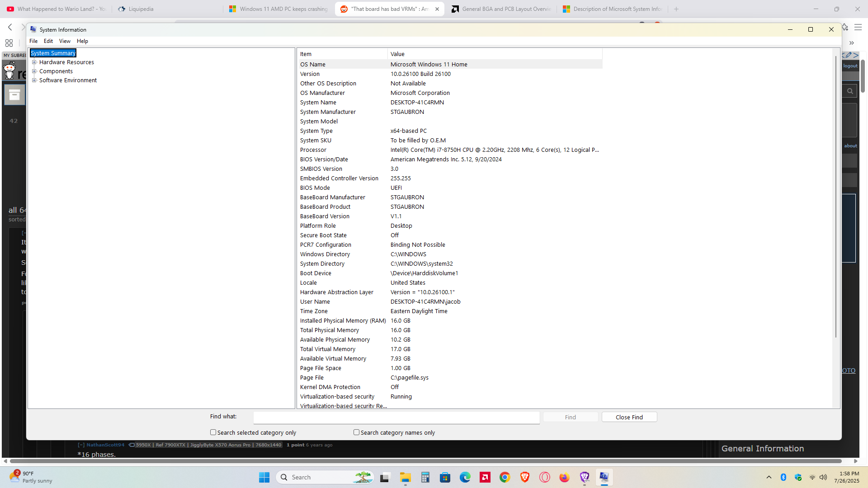Expand the Software Environment tree node
This screenshot has height=488, width=868.
point(34,80)
